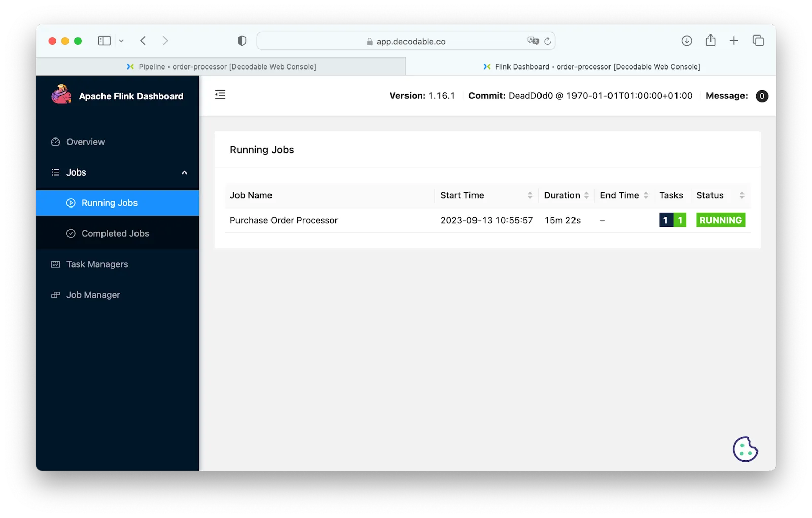This screenshot has height=518, width=812.
Task: Click the Running Jobs play-circle icon
Action: pyautogui.click(x=71, y=203)
